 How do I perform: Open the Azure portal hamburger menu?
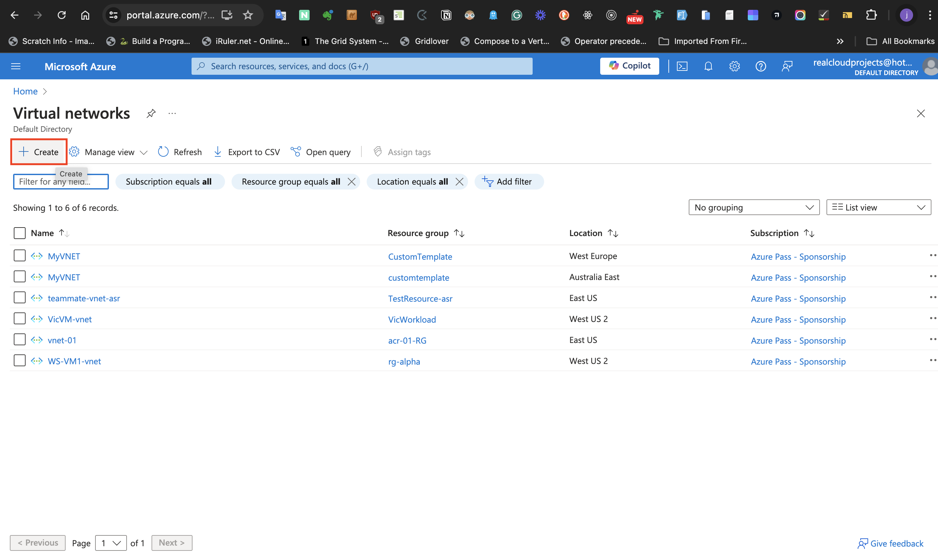pos(16,67)
